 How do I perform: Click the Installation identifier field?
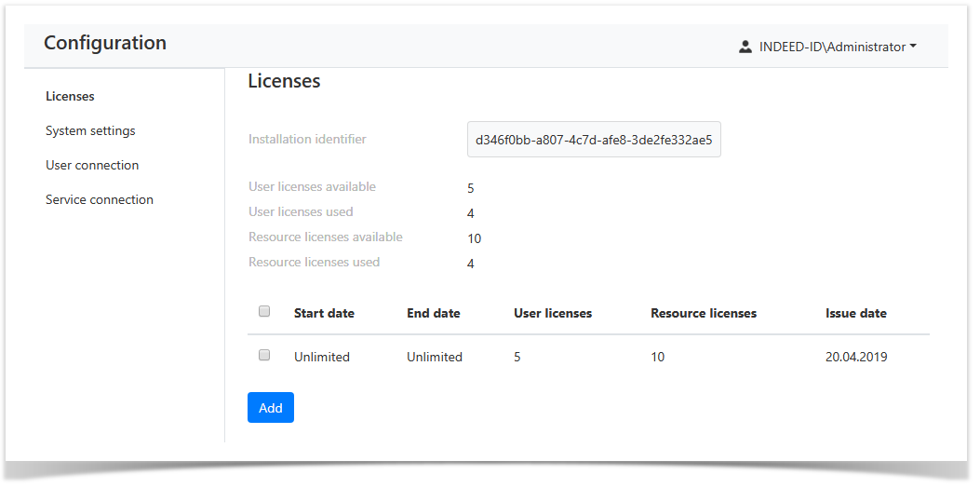[x=593, y=140]
